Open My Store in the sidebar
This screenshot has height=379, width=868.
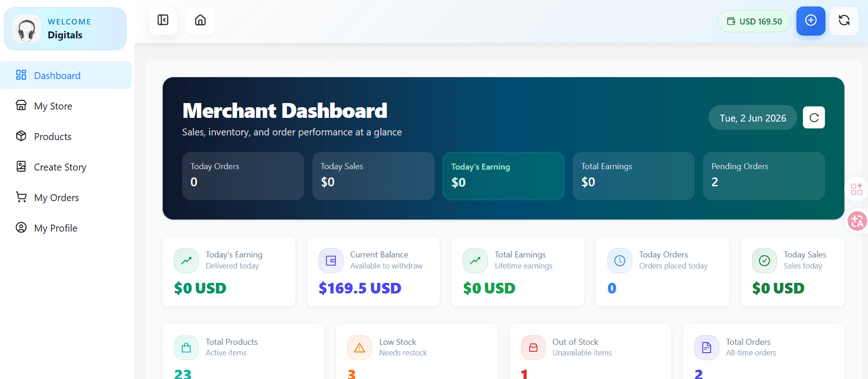[x=66, y=106]
